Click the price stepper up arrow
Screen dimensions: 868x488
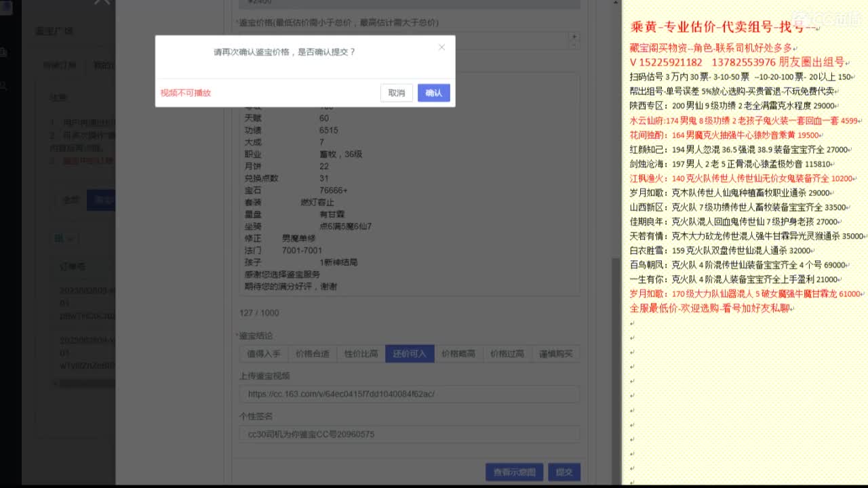click(x=574, y=37)
